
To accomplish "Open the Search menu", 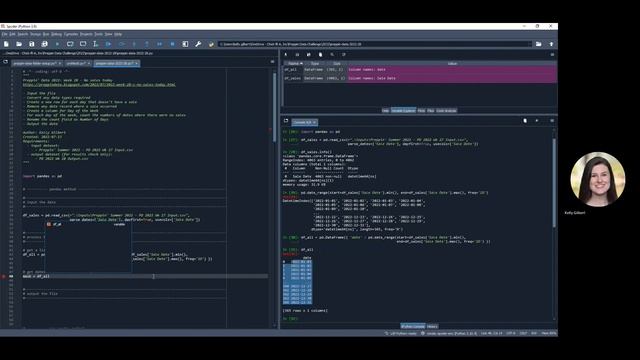I will (23, 34).
